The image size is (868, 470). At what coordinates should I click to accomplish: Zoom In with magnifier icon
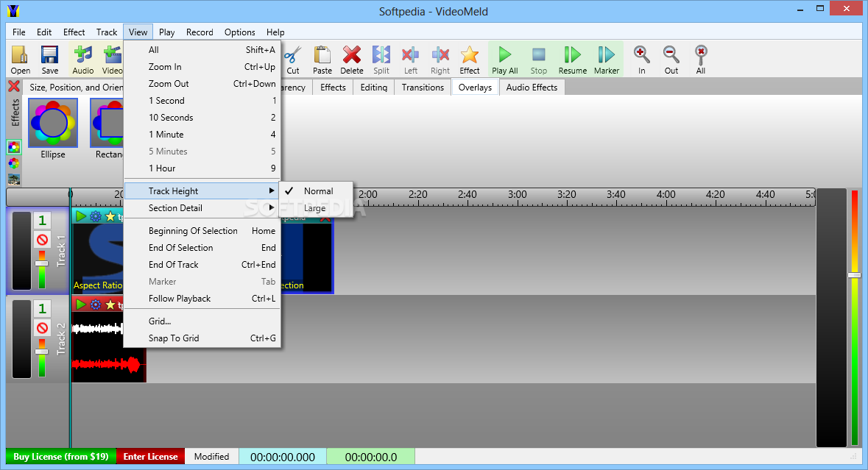click(x=641, y=60)
